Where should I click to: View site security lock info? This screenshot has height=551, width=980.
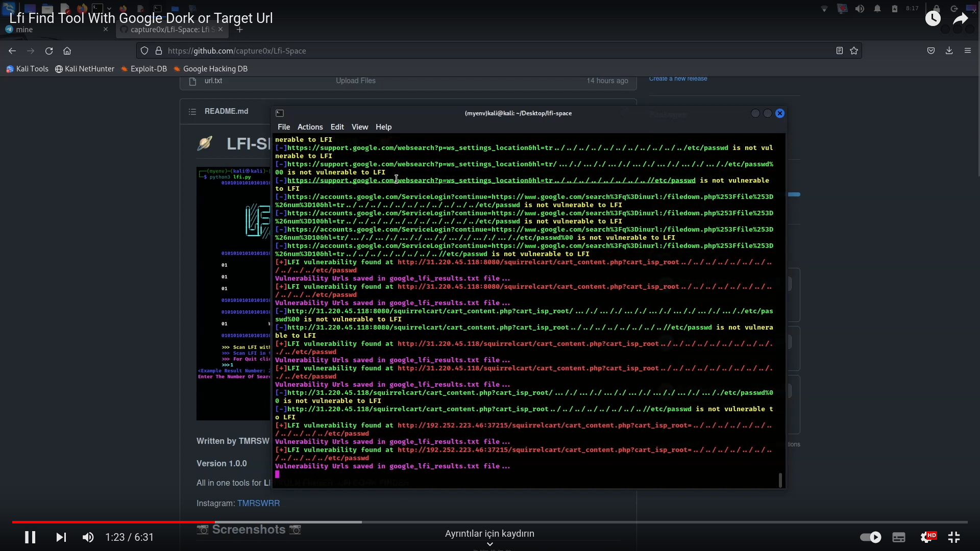[x=159, y=51]
